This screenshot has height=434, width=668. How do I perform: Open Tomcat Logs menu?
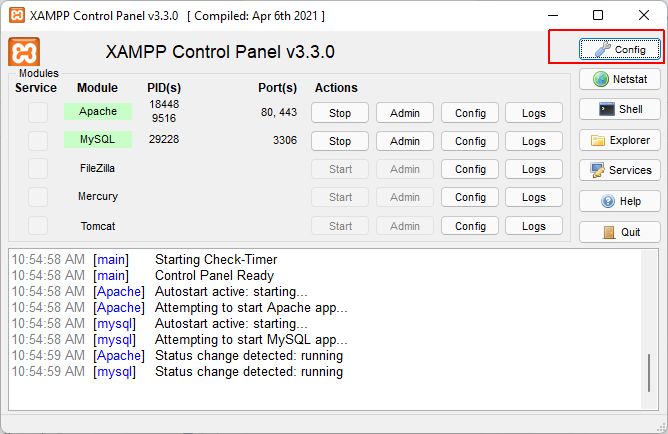coord(534,226)
